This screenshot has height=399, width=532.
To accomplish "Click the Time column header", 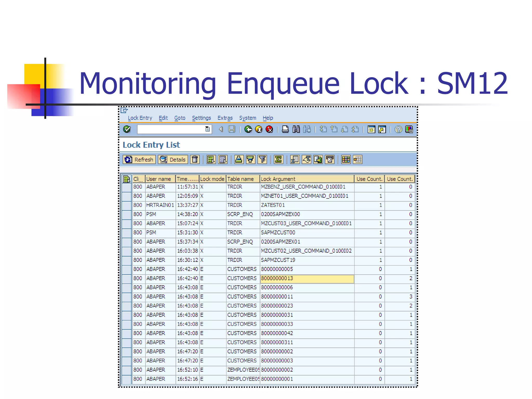I will coord(187,179).
